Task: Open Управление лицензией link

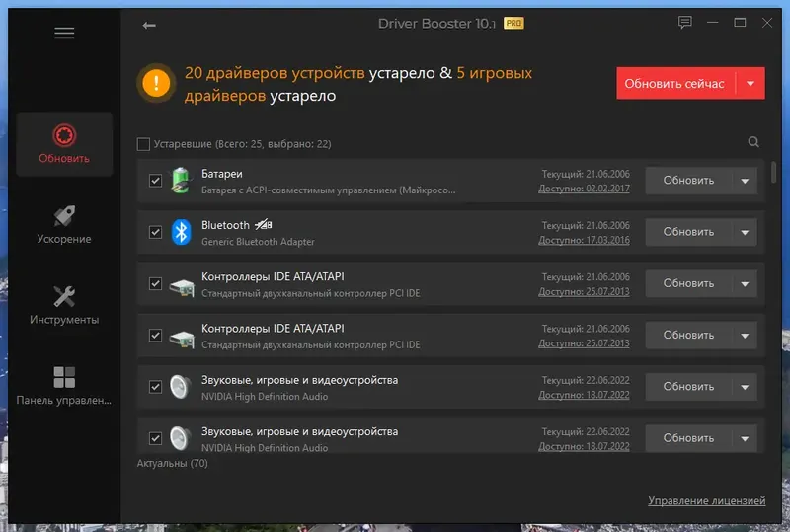Action: click(706, 500)
